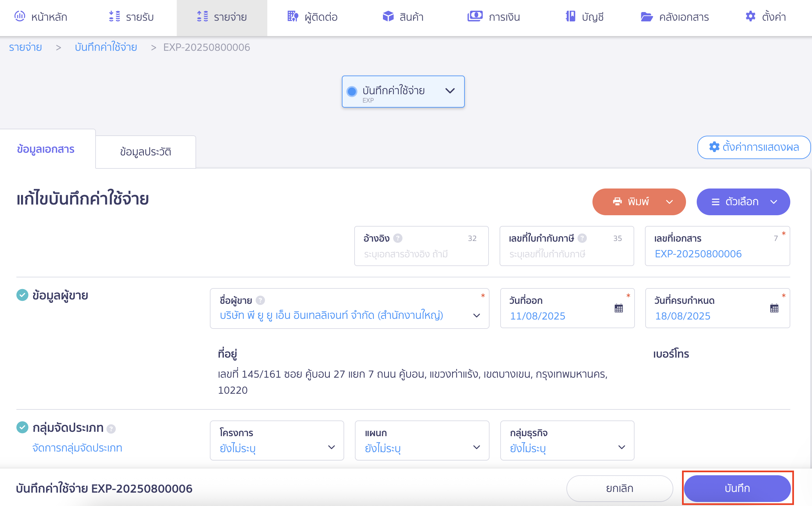Screen dimensions: 812x506
Task: Open the กลุ่มธุรกิจ business group dropdown
Action: 567,440
